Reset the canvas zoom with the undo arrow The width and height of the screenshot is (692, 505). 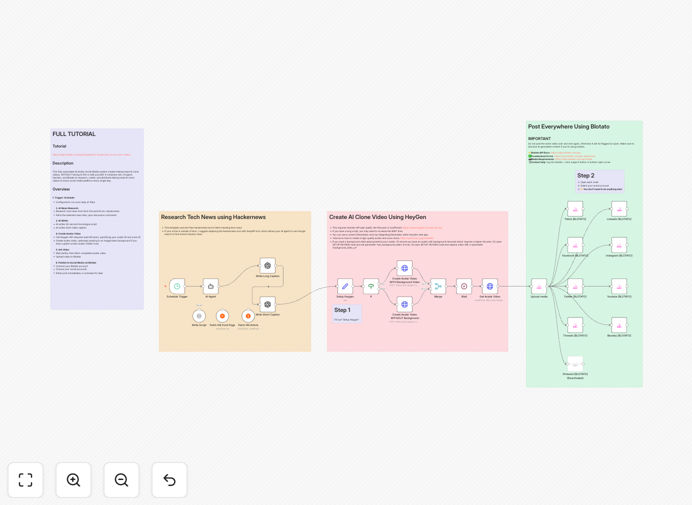[169, 480]
